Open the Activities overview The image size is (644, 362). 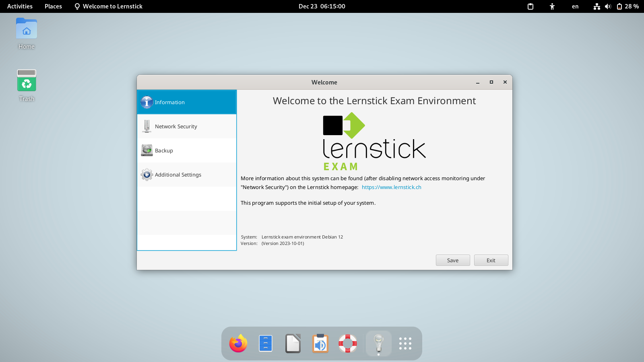(x=20, y=6)
